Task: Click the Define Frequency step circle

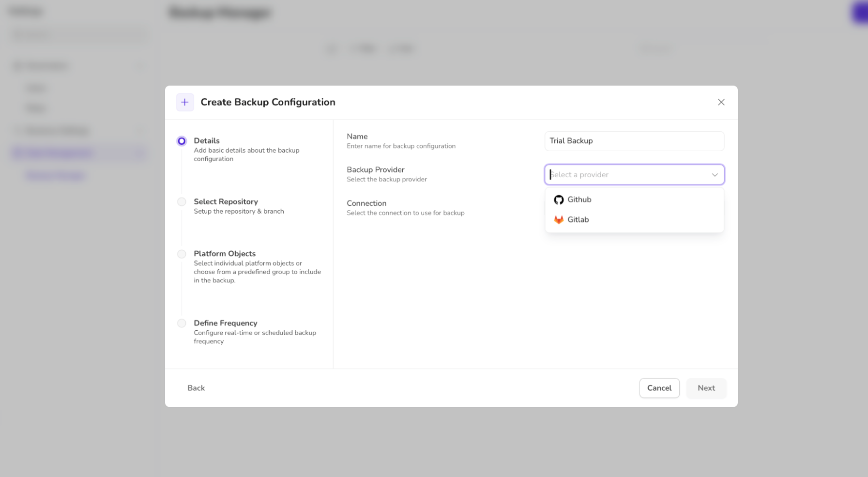Action: (x=182, y=323)
